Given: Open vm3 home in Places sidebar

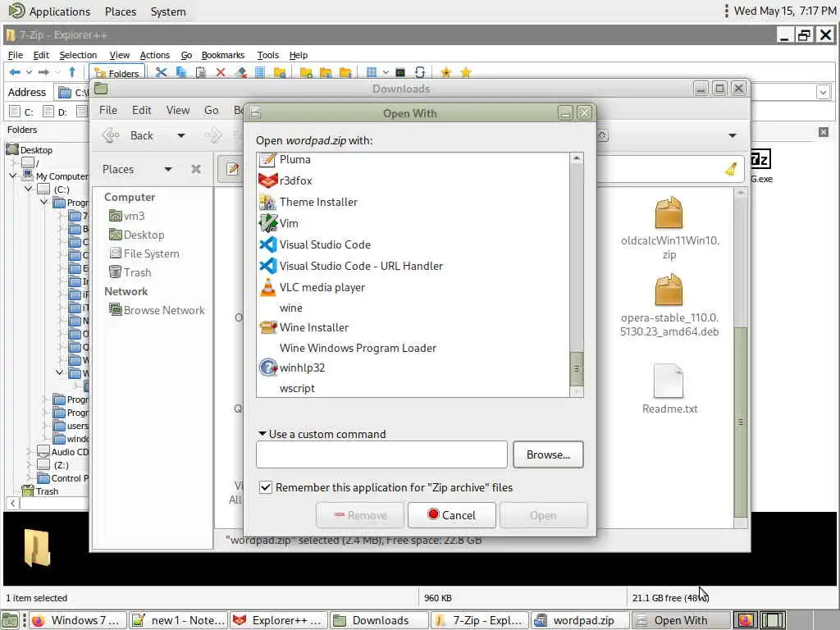Looking at the screenshot, I should (127, 216).
